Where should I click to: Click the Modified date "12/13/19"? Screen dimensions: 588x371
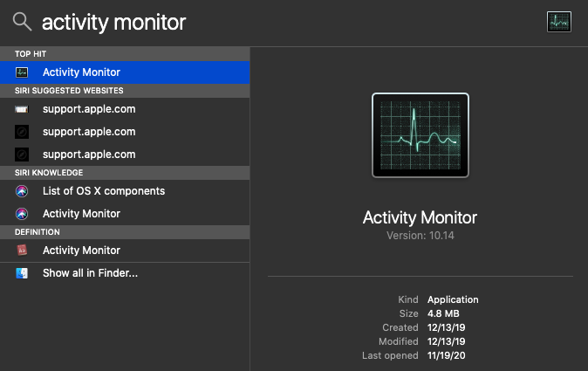click(447, 341)
